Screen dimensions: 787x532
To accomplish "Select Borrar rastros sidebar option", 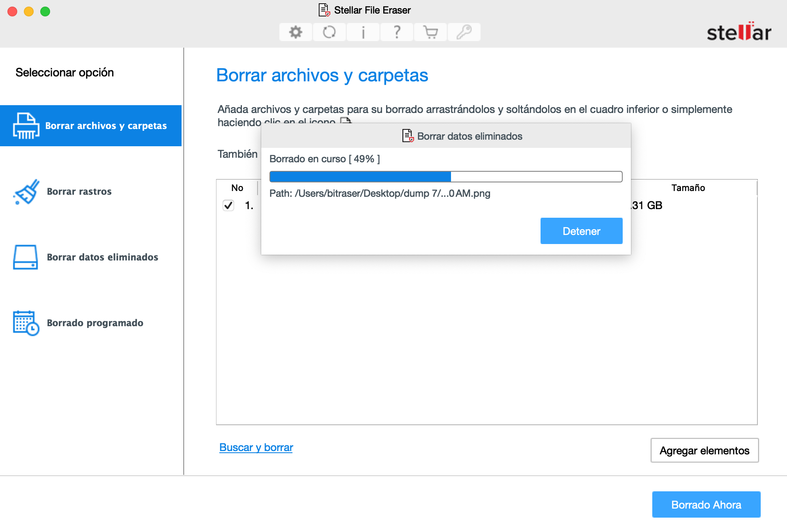I will point(79,191).
